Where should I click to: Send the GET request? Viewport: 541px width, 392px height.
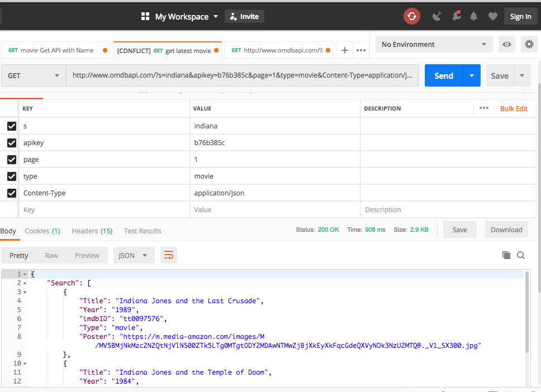point(444,75)
